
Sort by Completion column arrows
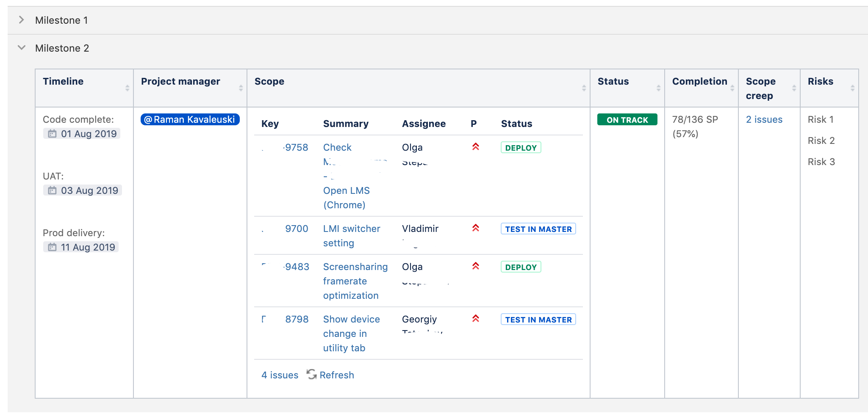(x=732, y=88)
